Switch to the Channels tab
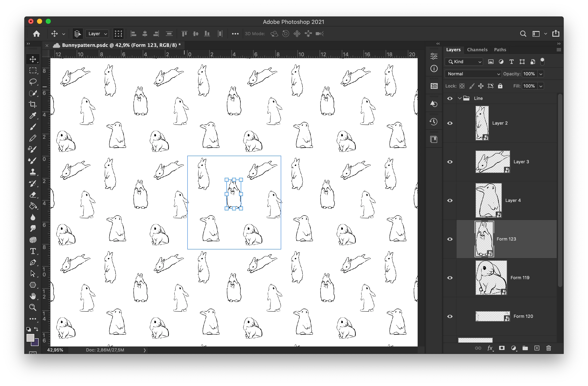Screen dimensions: 588x386 (477, 50)
